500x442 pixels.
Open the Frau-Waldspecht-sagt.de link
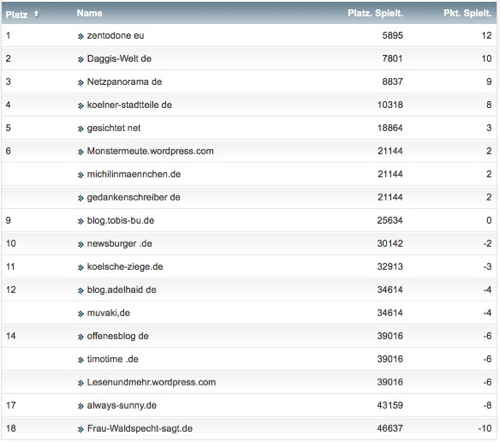click(x=140, y=429)
